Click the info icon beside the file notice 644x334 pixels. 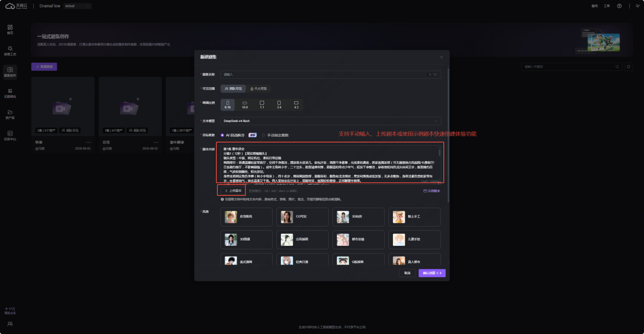pyautogui.click(x=222, y=199)
